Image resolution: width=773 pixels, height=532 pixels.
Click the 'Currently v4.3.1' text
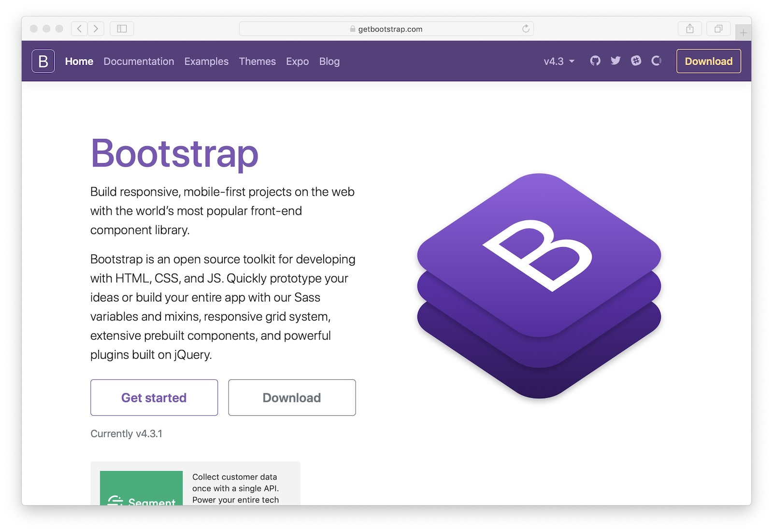tap(127, 434)
